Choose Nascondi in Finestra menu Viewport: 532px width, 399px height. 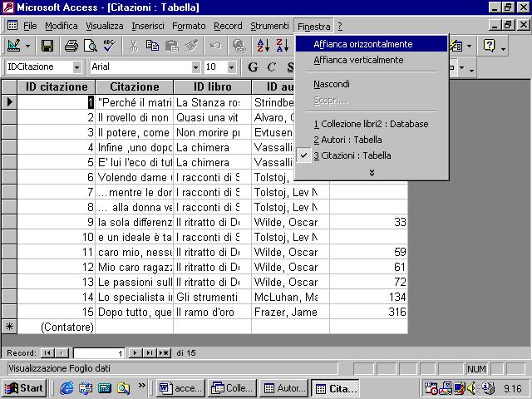pos(372,84)
